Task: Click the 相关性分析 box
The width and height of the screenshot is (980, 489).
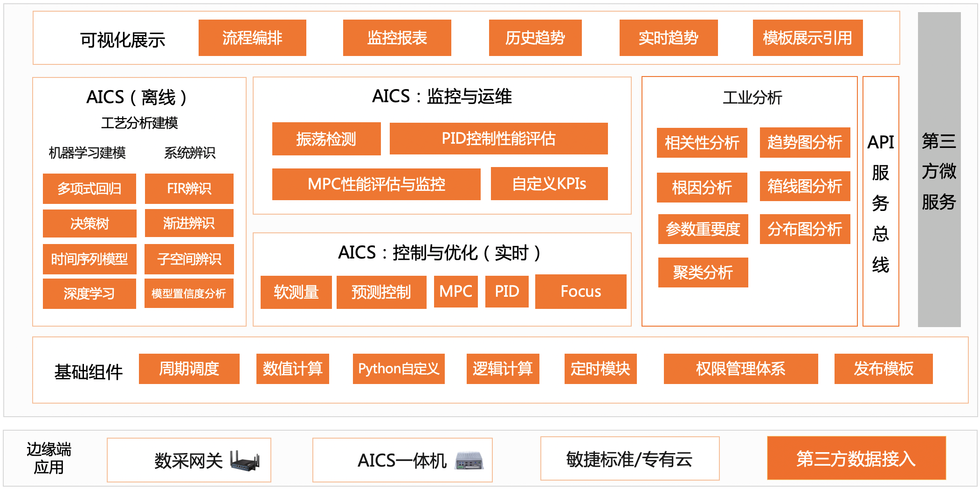Action: pos(702,143)
